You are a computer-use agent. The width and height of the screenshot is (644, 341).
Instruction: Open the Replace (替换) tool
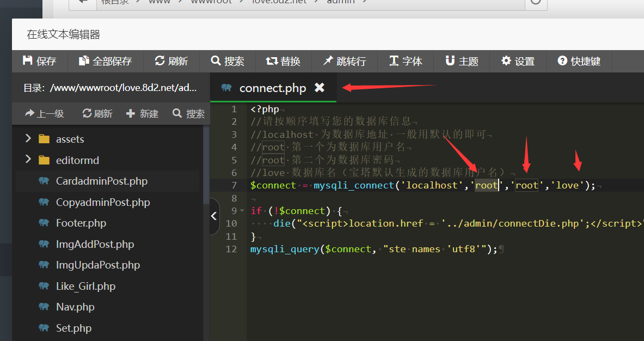[x=284, y=61]
